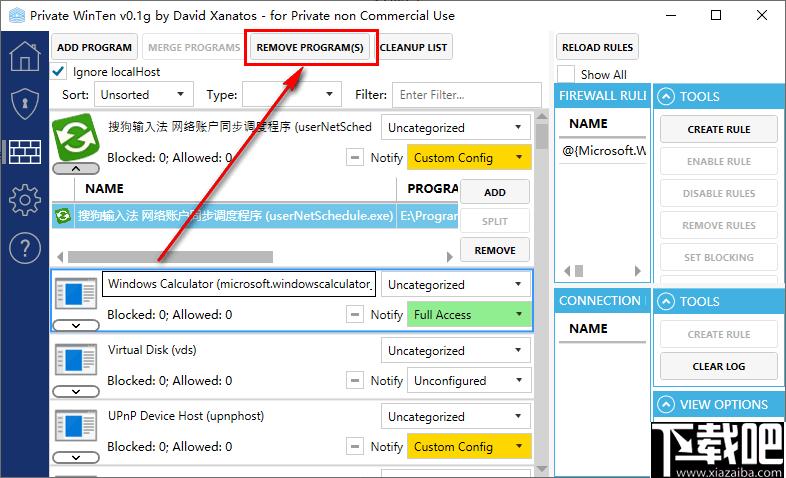Expand the Windows Calculator program details
Screen dimensions: 786x478
pyautogui.click(x=76, y=326)
